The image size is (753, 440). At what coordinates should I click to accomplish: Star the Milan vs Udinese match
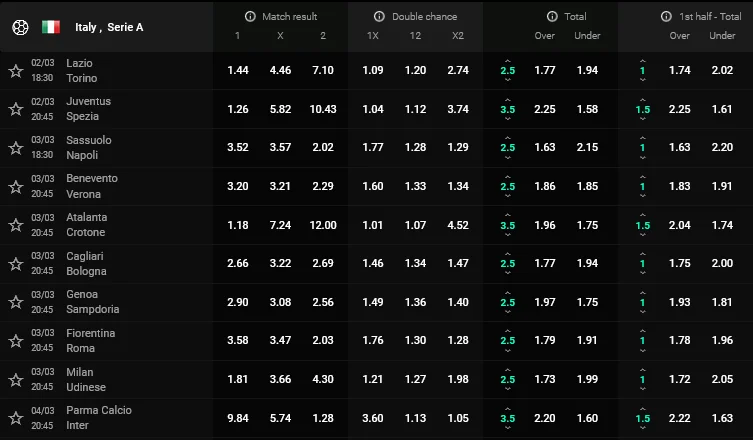pos(16,380)
